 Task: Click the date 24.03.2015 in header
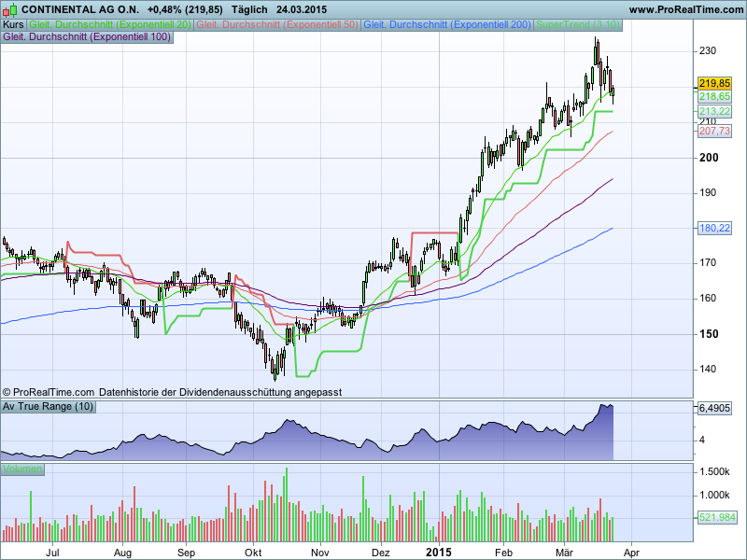(x=302, y=9)
